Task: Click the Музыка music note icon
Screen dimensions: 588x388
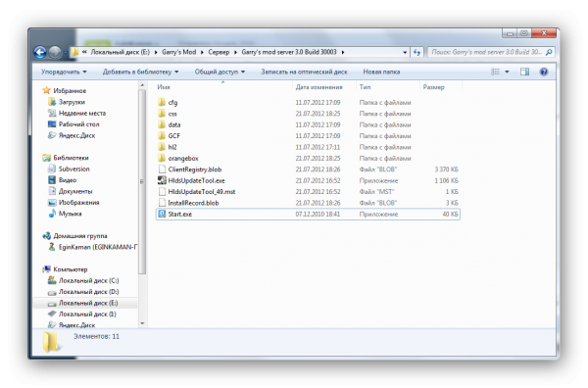Action: coord(52,214)
